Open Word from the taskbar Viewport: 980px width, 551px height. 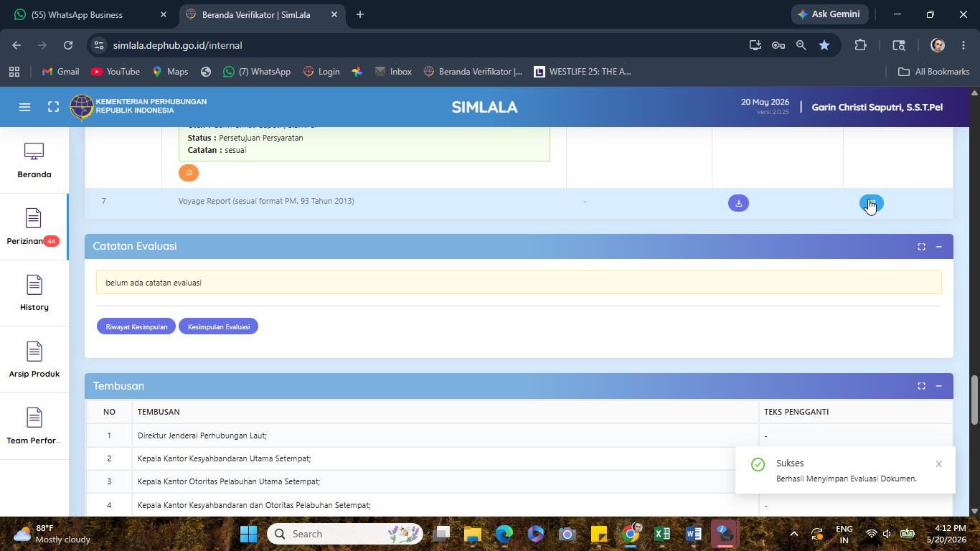pos(693,534)
